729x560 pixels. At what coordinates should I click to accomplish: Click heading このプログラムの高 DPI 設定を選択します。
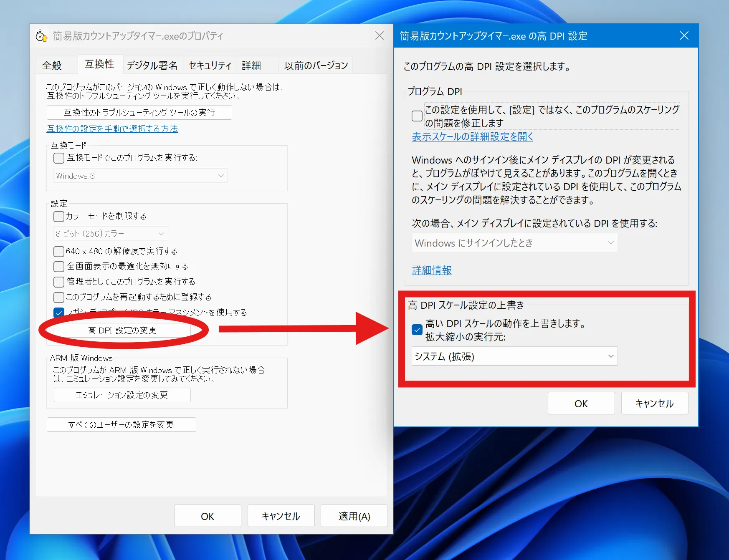pos(487,67)
